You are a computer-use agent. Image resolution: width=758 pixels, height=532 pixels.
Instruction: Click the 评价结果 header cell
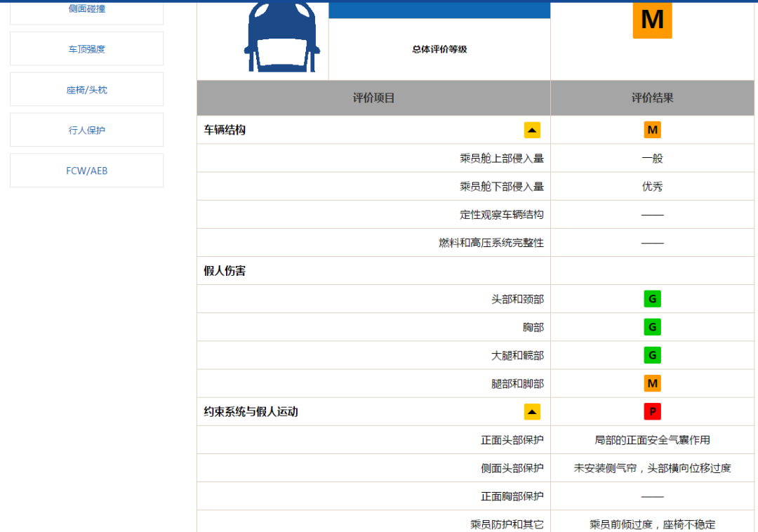click(652, 98)
